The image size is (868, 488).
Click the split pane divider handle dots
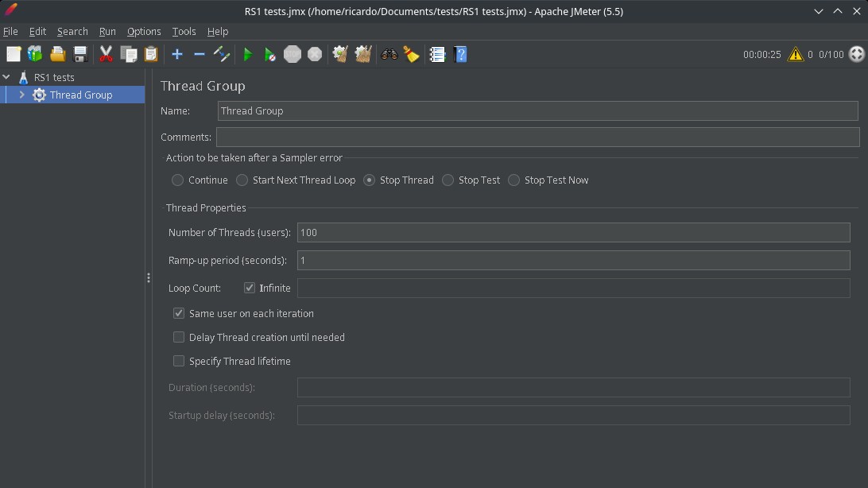pyautogui.click(x=149, y=277)
